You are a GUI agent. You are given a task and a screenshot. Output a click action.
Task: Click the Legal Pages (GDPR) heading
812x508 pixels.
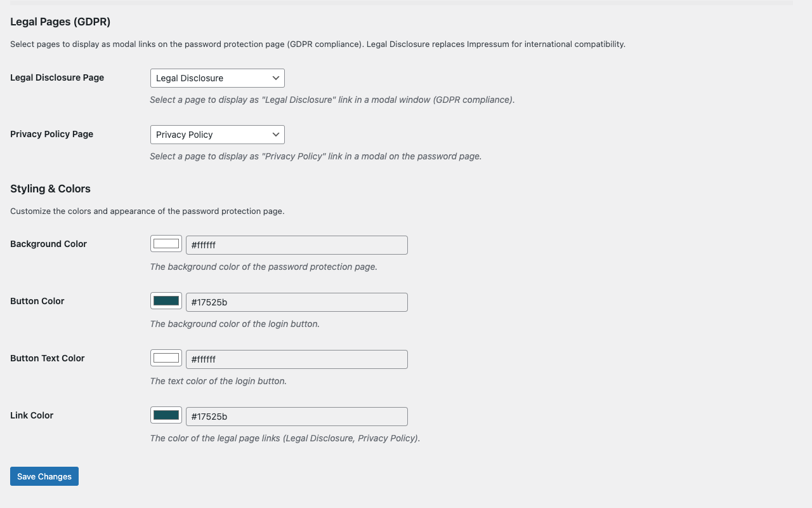click(x=60, y=22)
